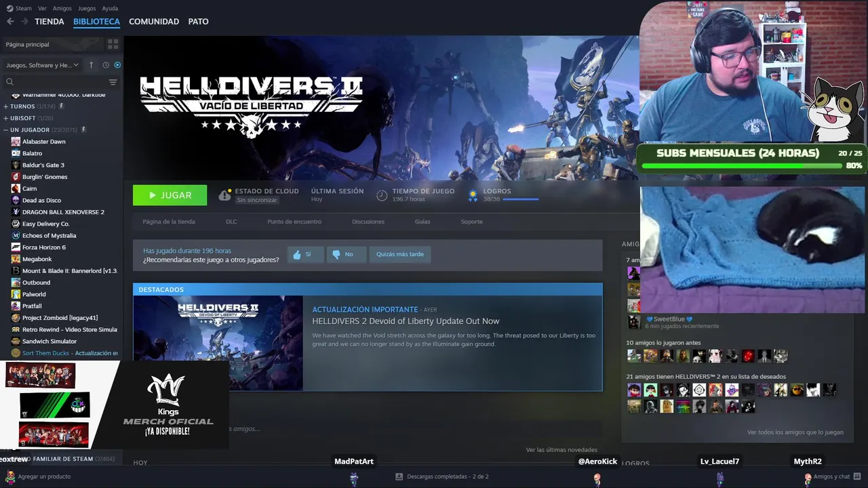Open the Ayuda menu

[x=110, y=9]
